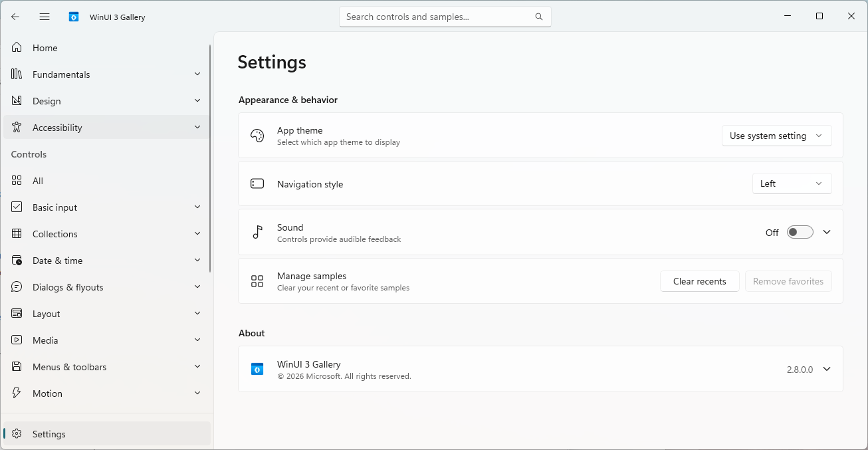Click the Collections table icon
This screenshot has width=868, height=450.
coord(17,233)
